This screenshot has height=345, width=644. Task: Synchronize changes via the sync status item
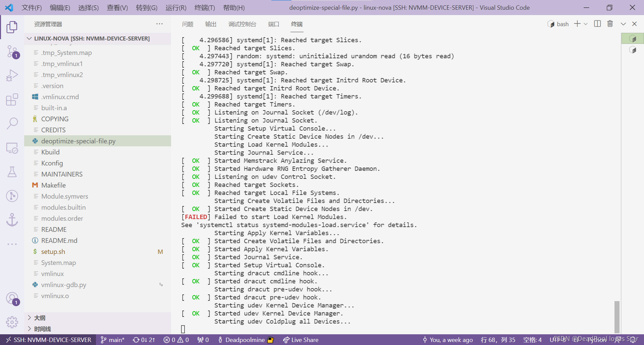pos(144,340)
